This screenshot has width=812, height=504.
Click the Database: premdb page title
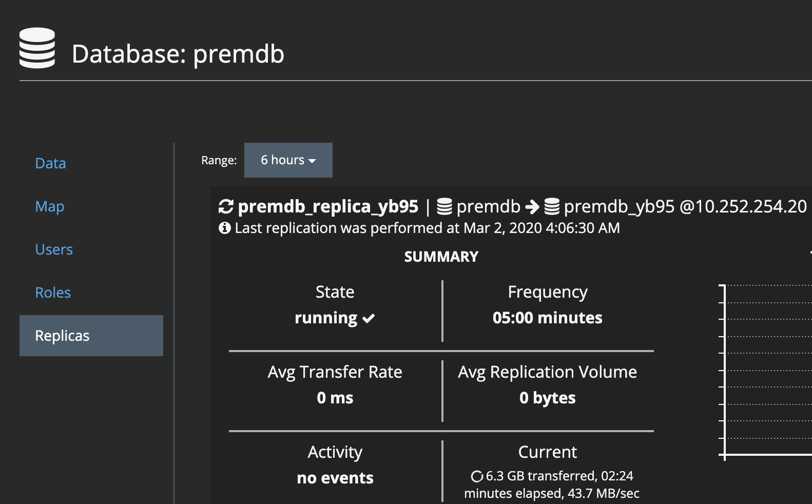coord(178,54)
